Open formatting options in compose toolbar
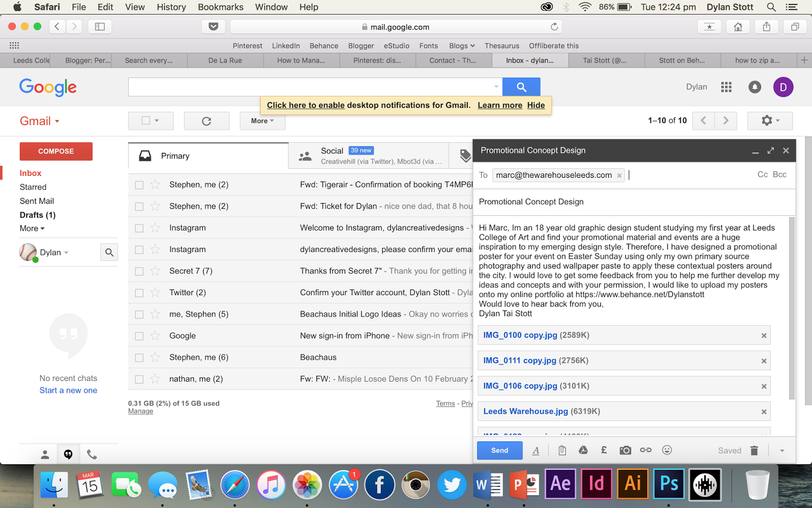 [536, 451]
